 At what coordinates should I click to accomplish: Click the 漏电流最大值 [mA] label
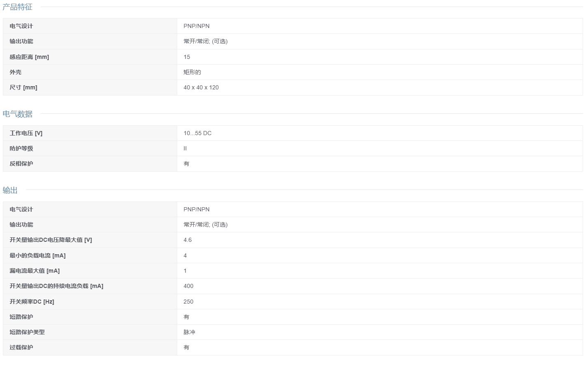click(35, 271)
